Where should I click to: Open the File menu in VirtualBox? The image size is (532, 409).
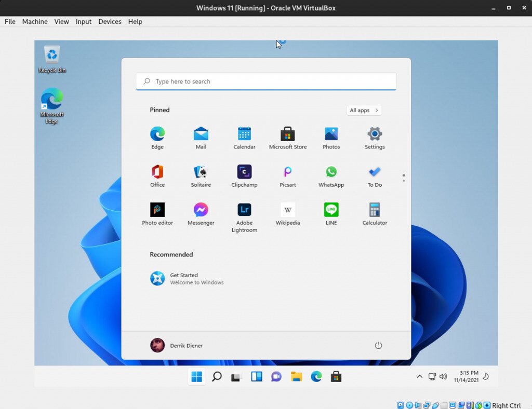coord(10,22)
